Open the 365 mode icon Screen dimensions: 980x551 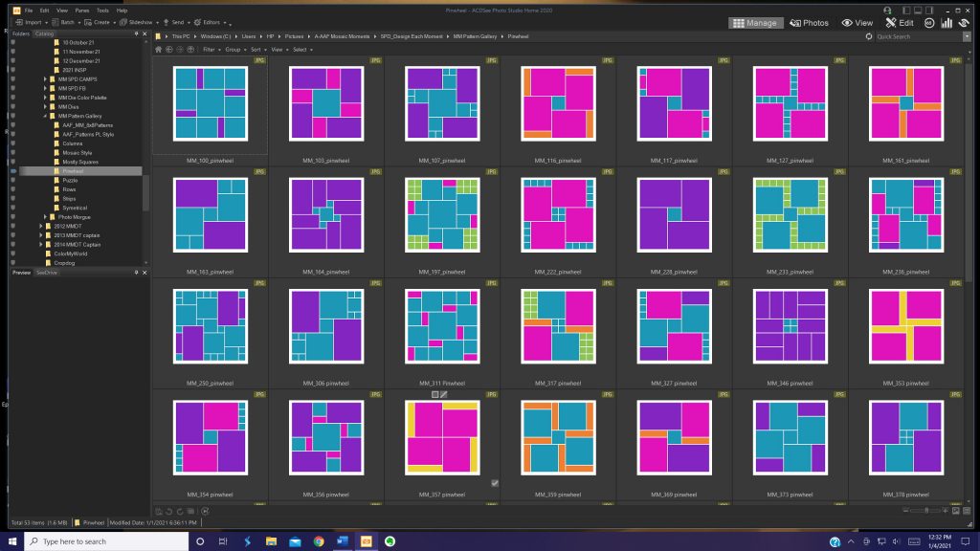point(929,23)
